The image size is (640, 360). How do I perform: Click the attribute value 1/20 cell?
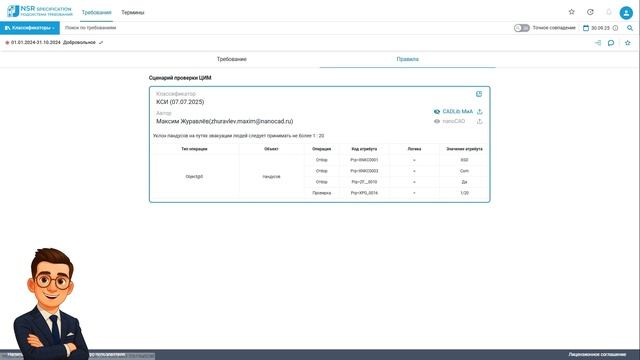pos(464,193)
